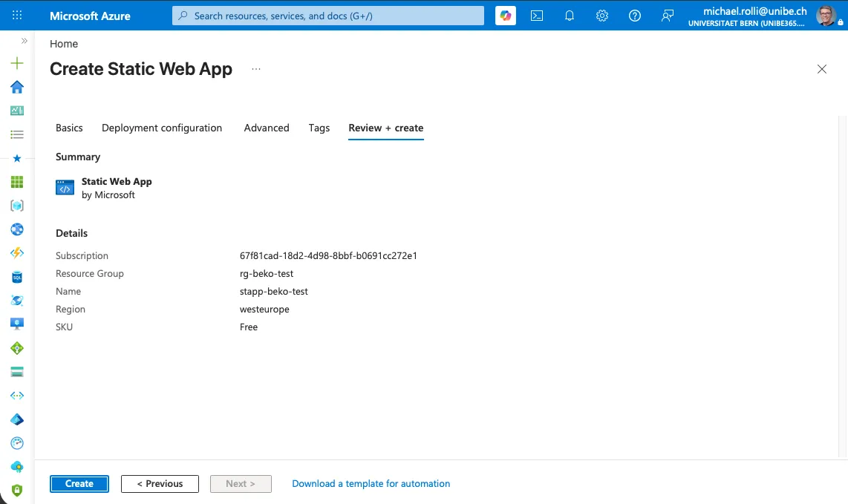Expand the left sidebar with chevrons

coord(25,41)
